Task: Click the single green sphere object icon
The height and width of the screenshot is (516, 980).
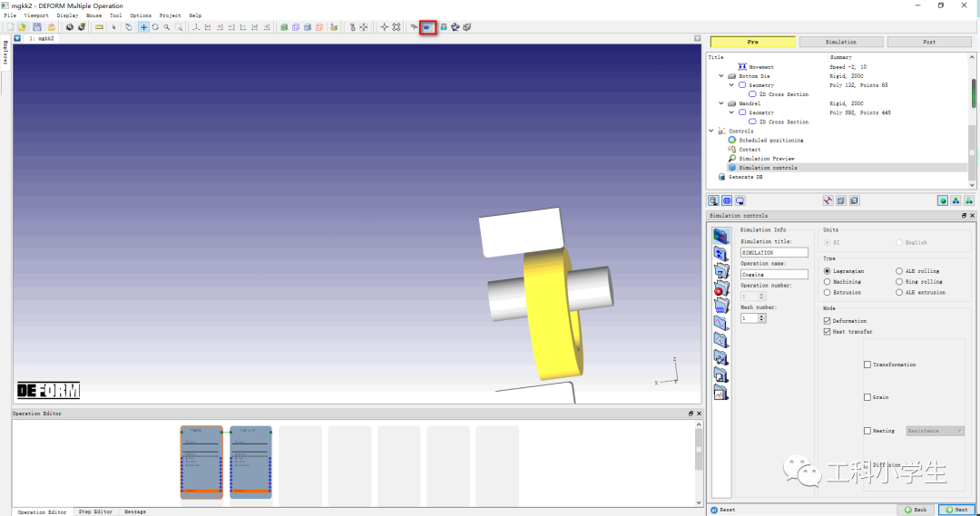Action: pos(943,200)
